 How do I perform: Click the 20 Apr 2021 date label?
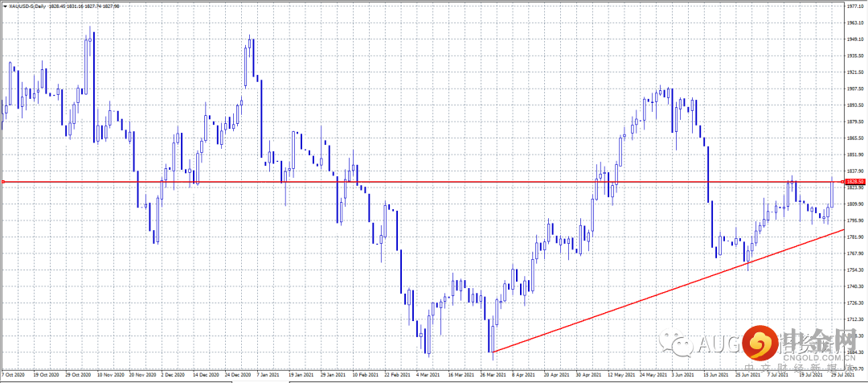tap(558, 375)
